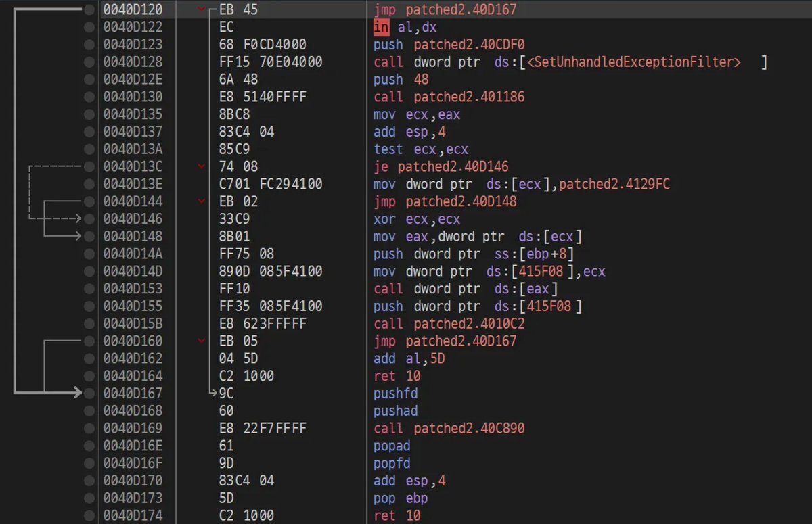Select address 0040D122
The width and height of the screenshot is (812, 524).
click(x=133, y=28)
